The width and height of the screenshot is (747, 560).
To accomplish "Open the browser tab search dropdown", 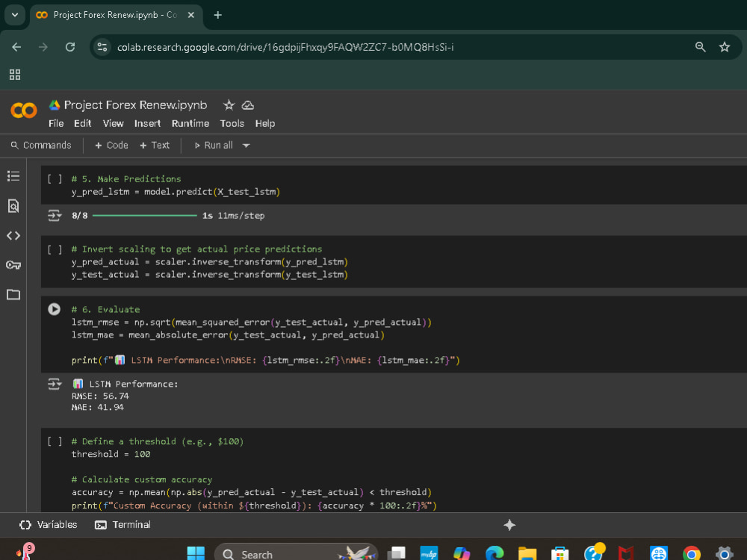I will [x=15, y=15].
